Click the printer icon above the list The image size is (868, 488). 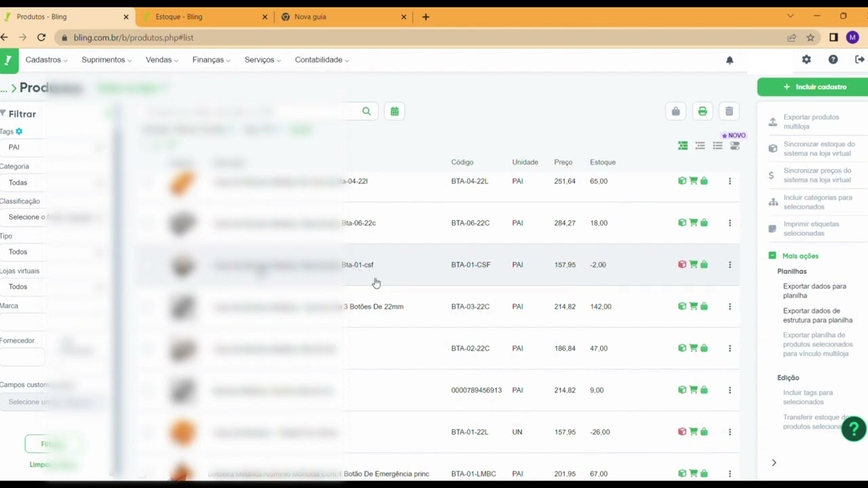click(x=702, y=111)
